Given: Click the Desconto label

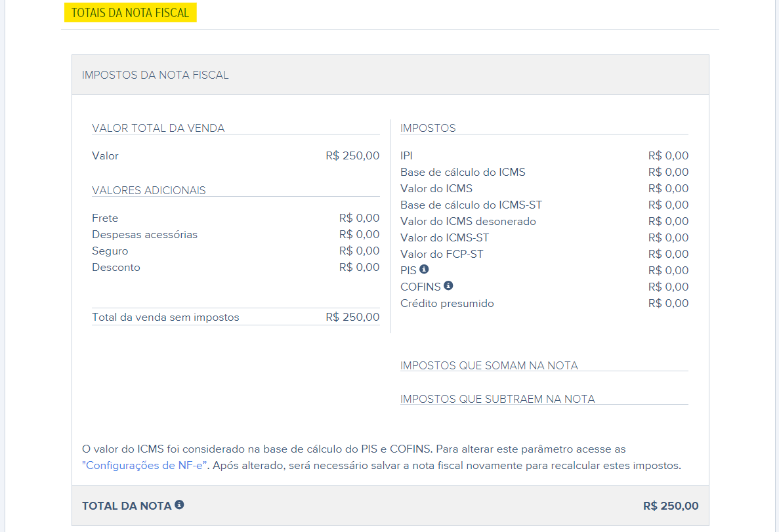Looking at the screenshot, I should coord(116,267).
